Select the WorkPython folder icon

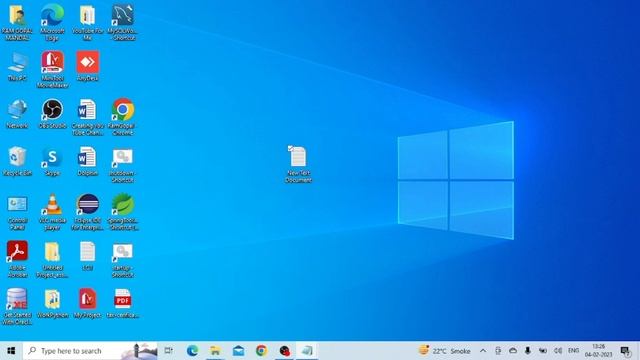pos(52,303)
